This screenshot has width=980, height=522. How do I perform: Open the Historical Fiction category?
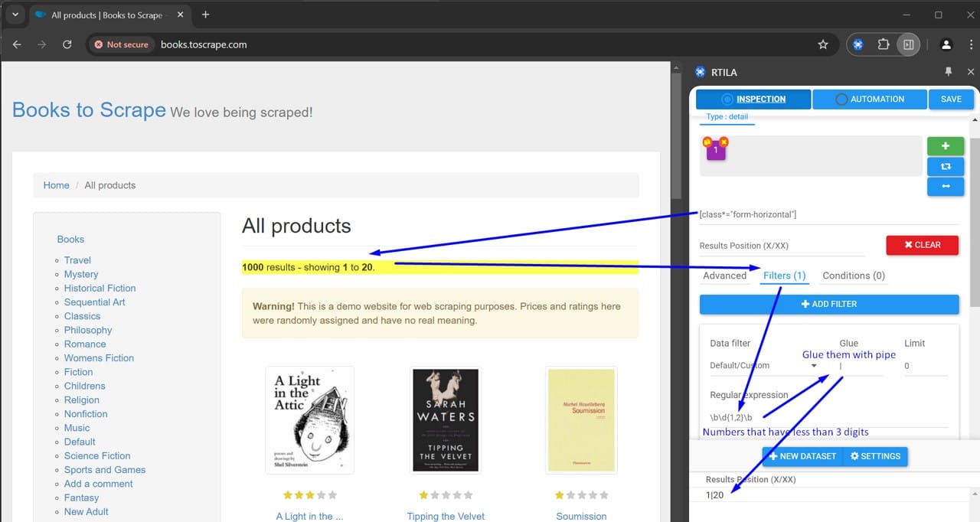(100, 288)
